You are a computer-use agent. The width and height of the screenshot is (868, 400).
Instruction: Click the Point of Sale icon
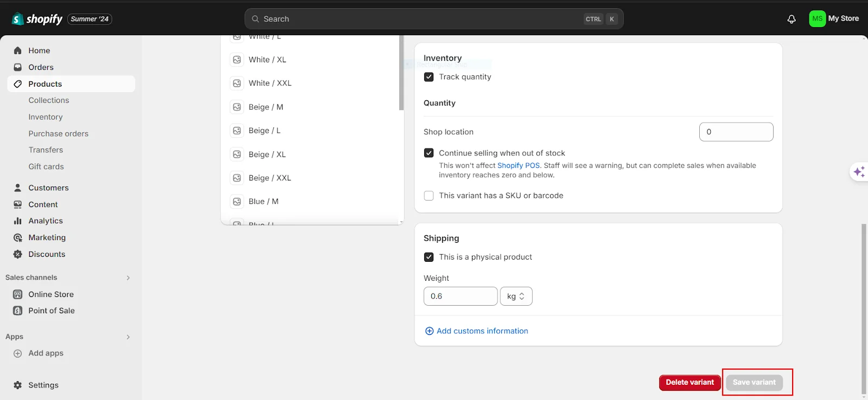[x=18, y=311]
